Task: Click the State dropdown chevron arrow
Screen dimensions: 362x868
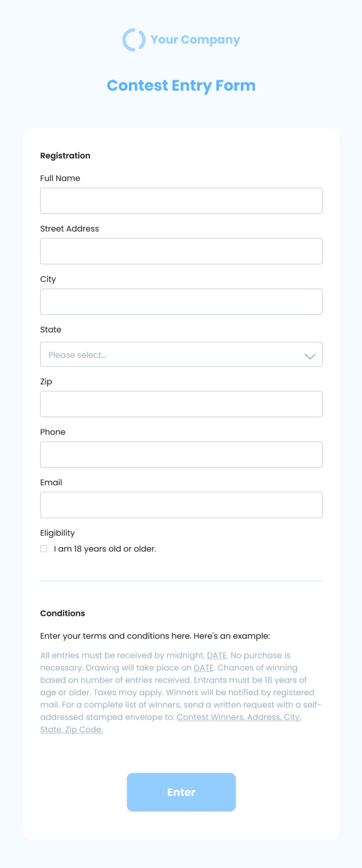Action: (x=310, y=356)
